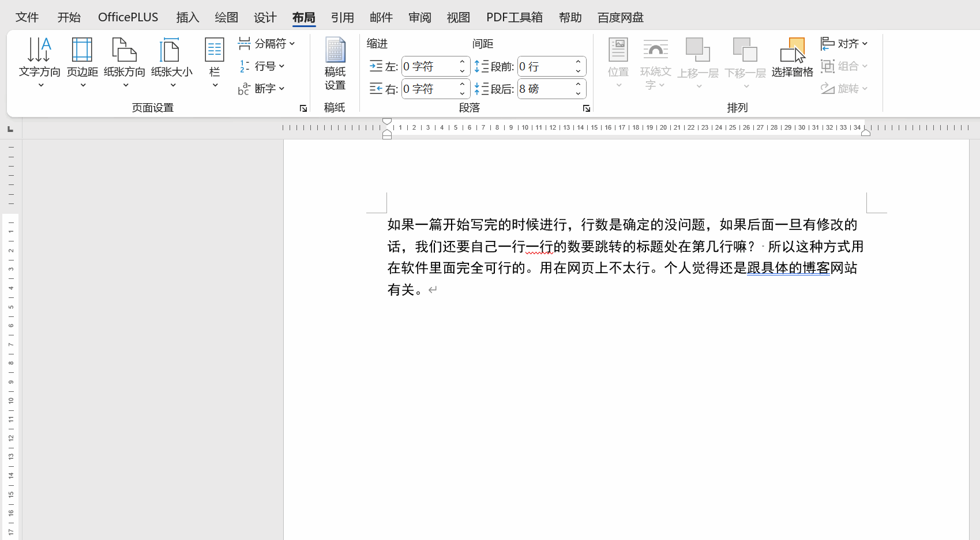Viewport: 980px width, 540px height.
Task: Open the 文字方向 text direction tool
Action: click(39, 62)
